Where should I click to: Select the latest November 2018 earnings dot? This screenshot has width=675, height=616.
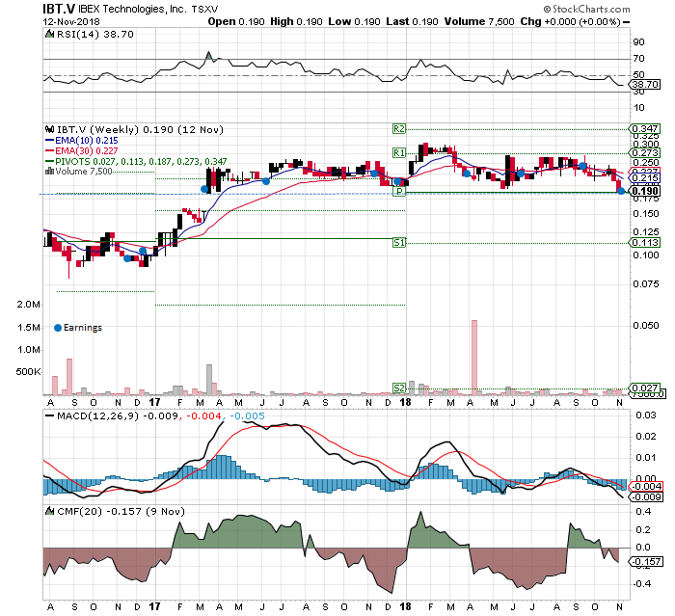click(621, 191)
